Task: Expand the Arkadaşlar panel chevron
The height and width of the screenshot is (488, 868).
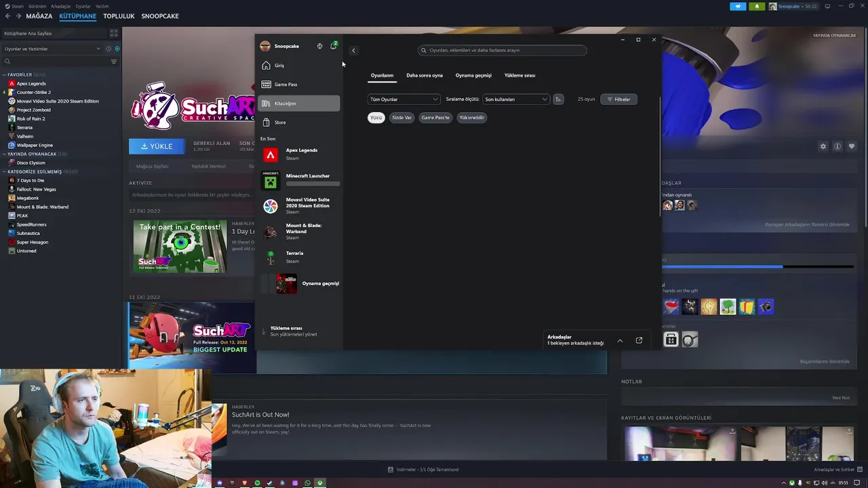Action: 620,340
